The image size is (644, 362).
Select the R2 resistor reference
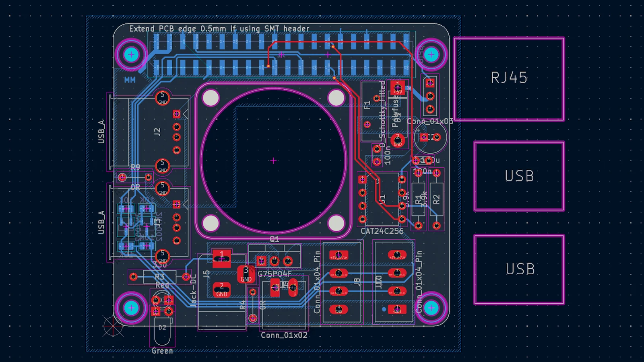(437, 199)
